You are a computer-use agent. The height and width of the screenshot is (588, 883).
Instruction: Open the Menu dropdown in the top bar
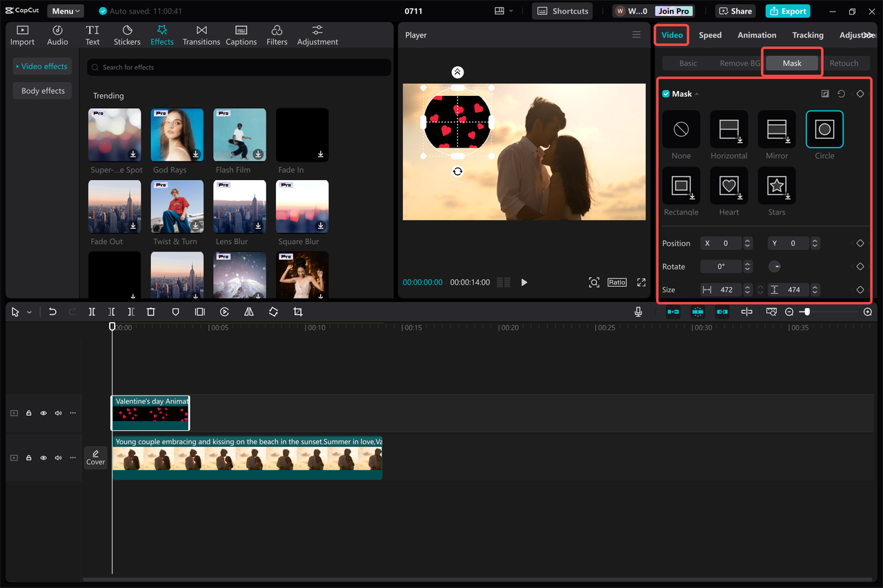point(65,10)
